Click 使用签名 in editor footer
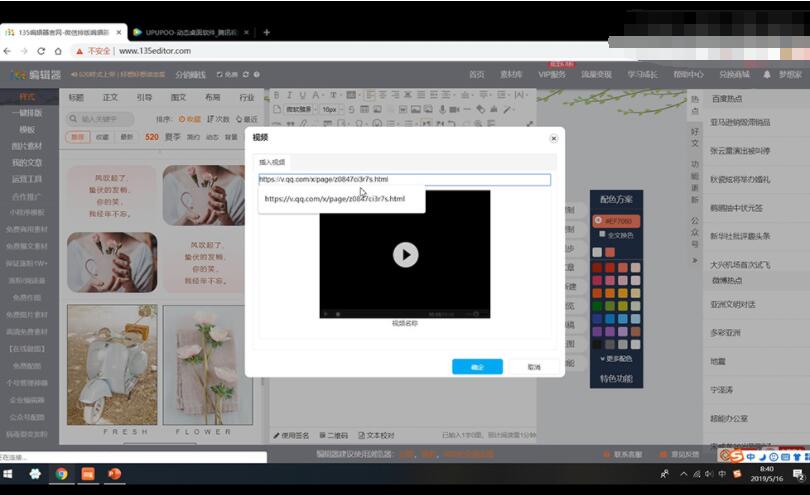This screenshot has width=810, height=495. [291, 436]
